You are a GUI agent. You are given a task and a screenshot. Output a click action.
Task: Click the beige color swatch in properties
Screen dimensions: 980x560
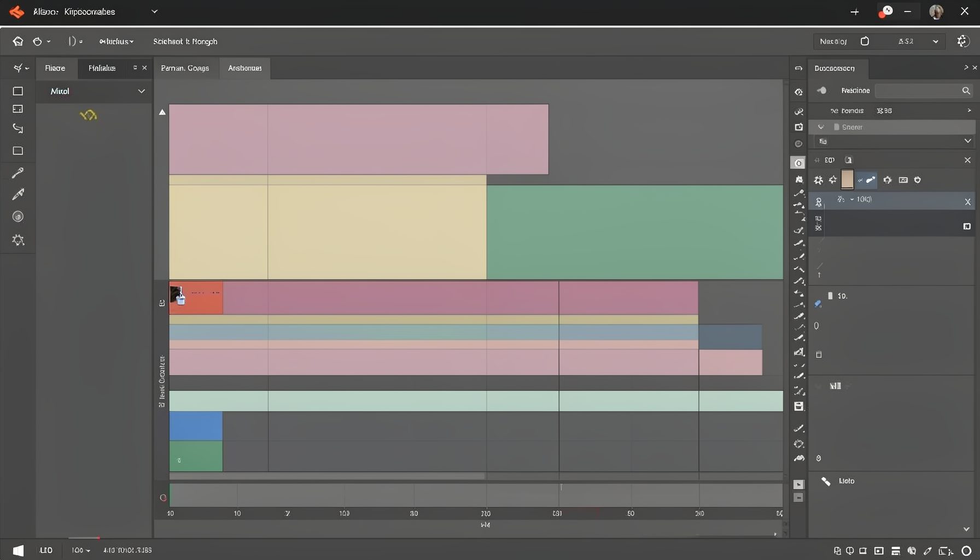pyautogui.click(x=847, y=179)
